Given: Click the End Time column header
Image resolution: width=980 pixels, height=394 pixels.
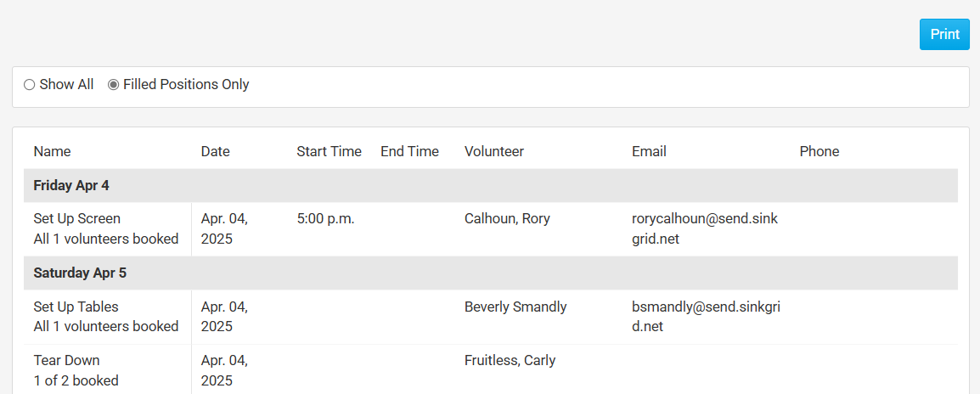Looking at the screenshot, I should coord(409,152).
